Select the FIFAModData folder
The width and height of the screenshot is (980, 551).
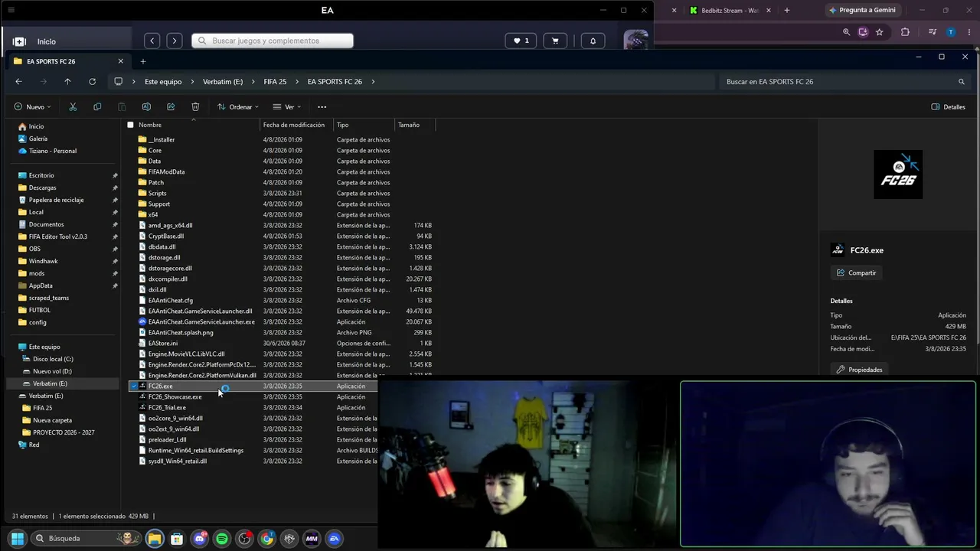(x=166, y=172)
